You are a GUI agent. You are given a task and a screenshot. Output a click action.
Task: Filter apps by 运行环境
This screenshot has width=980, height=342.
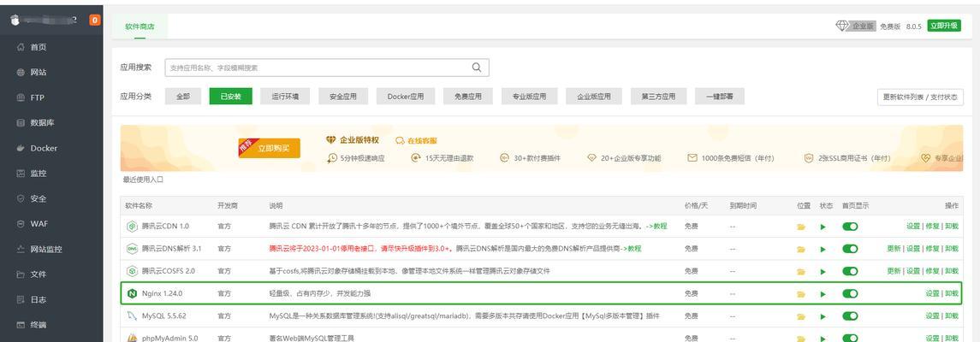pyautogui.click(x=285, y=97)
